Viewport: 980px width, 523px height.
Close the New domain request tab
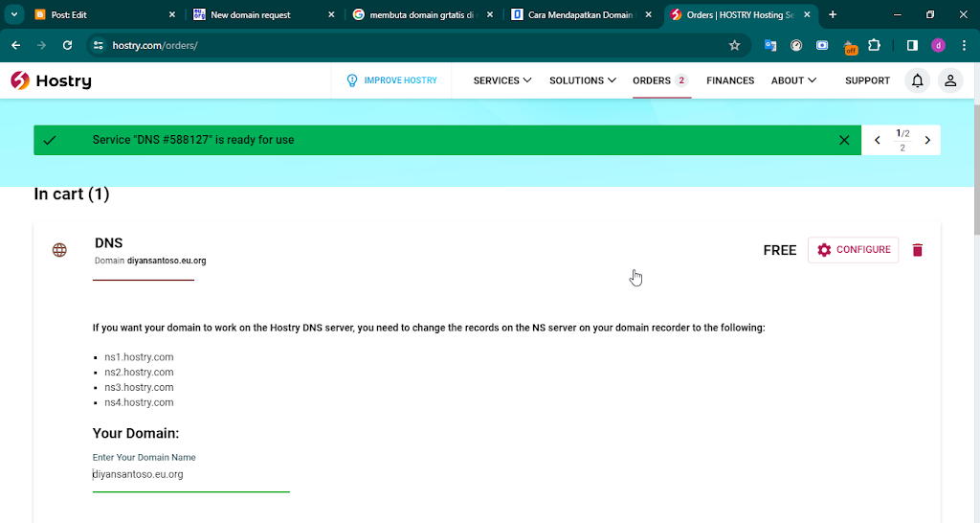coord(331,14)
